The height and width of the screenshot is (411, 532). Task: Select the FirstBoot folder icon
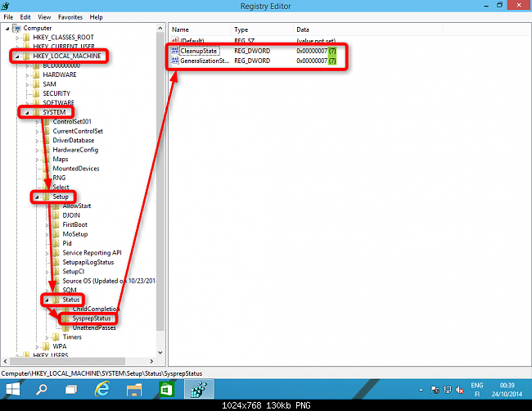tap(56, 224)
